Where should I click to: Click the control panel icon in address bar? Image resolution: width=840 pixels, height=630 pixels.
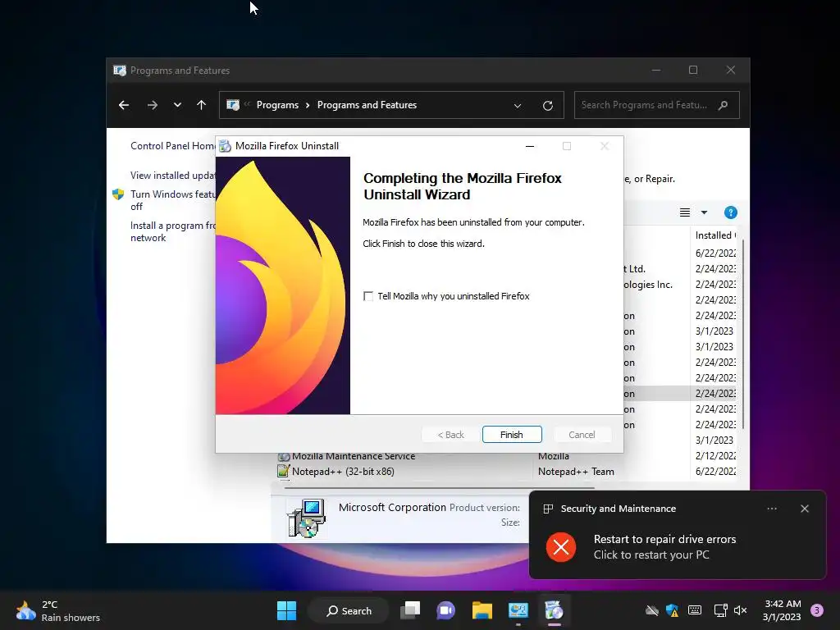click(x=232, y=105)
